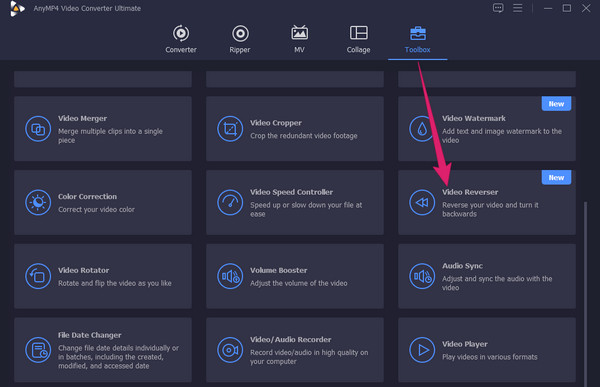Click 'Play videos in various formats' text

coord(489,357)
